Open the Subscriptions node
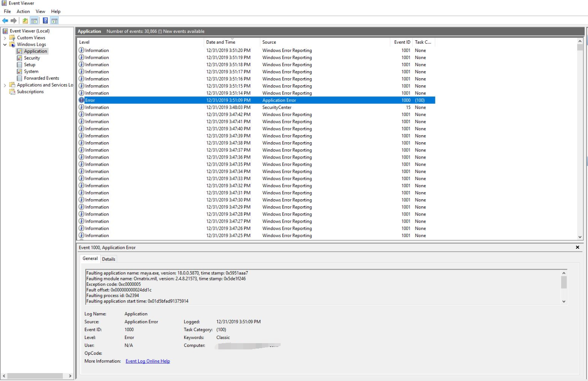 point(30,92)
